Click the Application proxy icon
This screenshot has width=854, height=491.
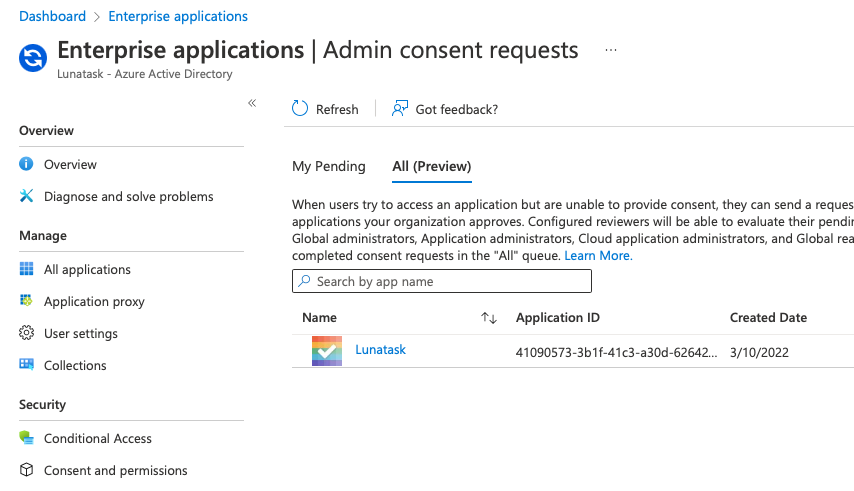click(26, 301)
